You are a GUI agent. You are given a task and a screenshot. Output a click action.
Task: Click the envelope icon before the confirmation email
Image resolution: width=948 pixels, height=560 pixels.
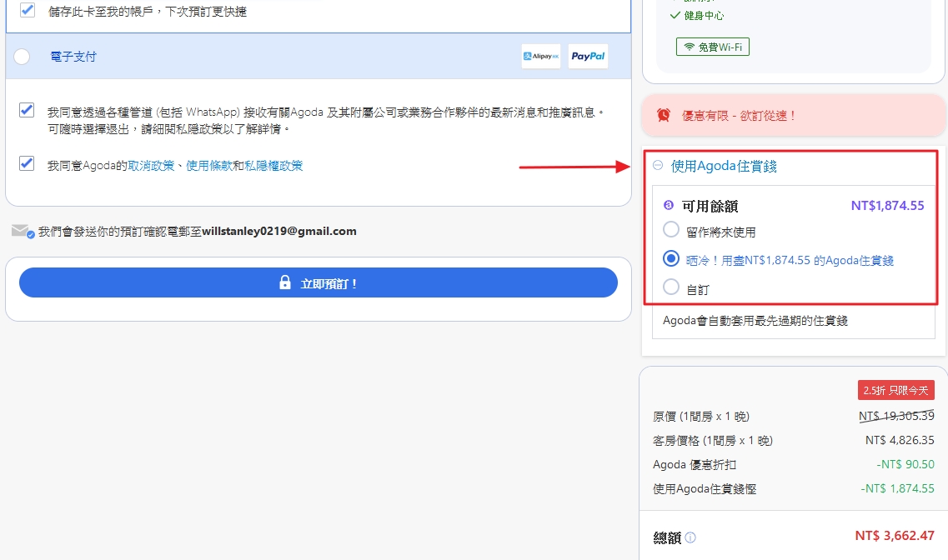coord(23,231)
